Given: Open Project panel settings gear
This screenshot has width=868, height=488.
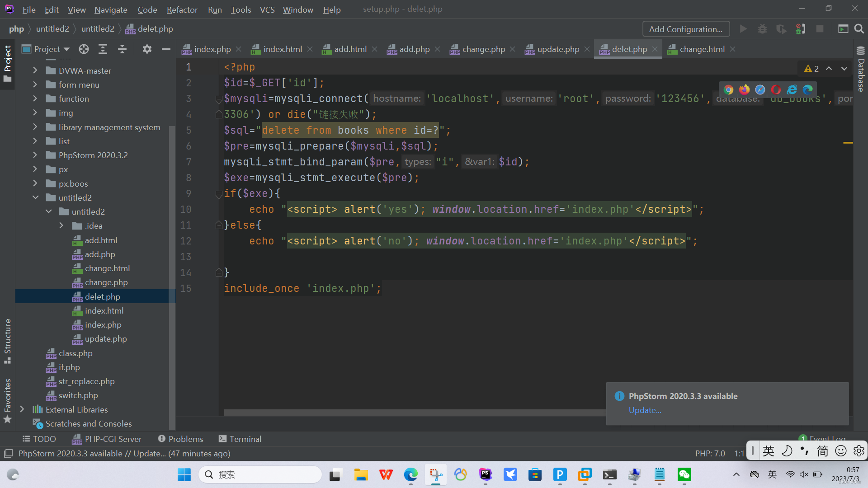Looking at the screenshot, I should pos(147,49).
